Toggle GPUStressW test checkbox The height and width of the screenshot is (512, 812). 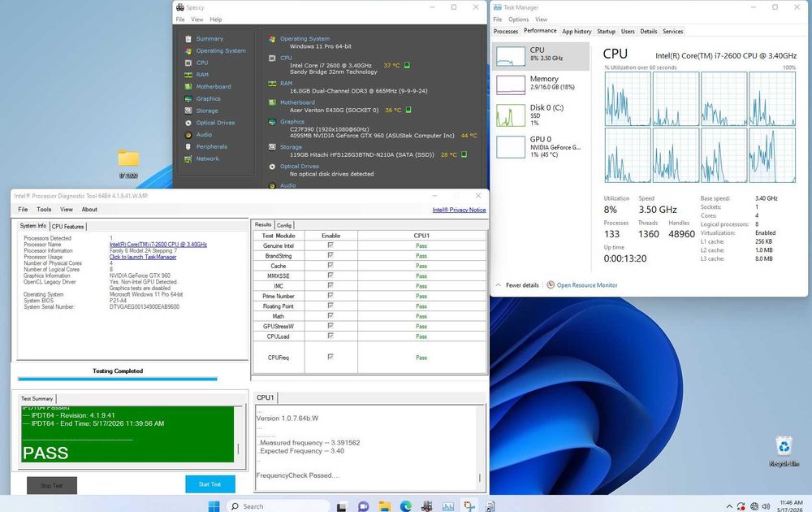[330, 326]
